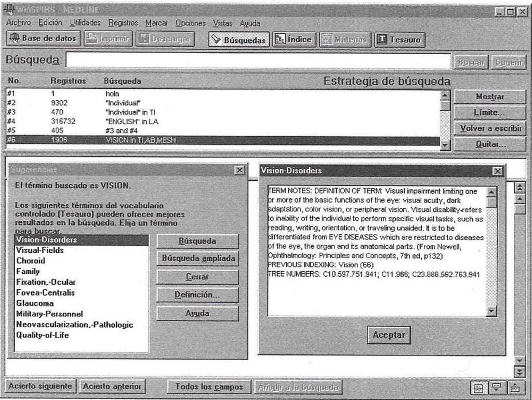Open the Base de datos toolbar button
532x400 pixels.
(44, 38)
